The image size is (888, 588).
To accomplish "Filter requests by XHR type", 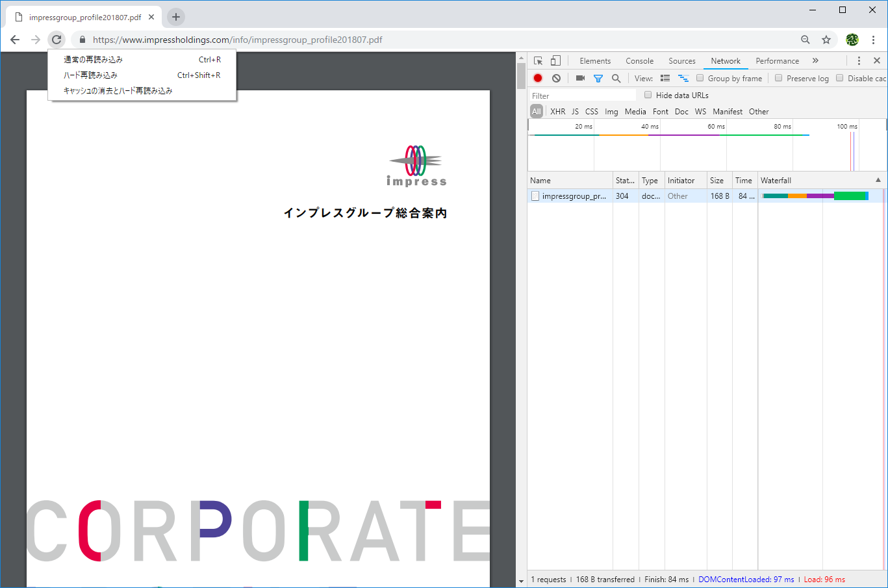I will tap(557, 111).
